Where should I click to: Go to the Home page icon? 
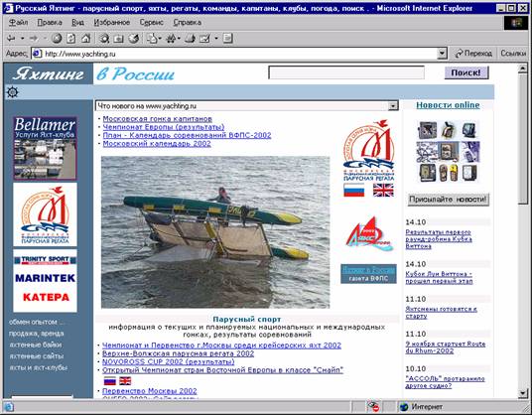pyautogui.click(x=85, y=39)
